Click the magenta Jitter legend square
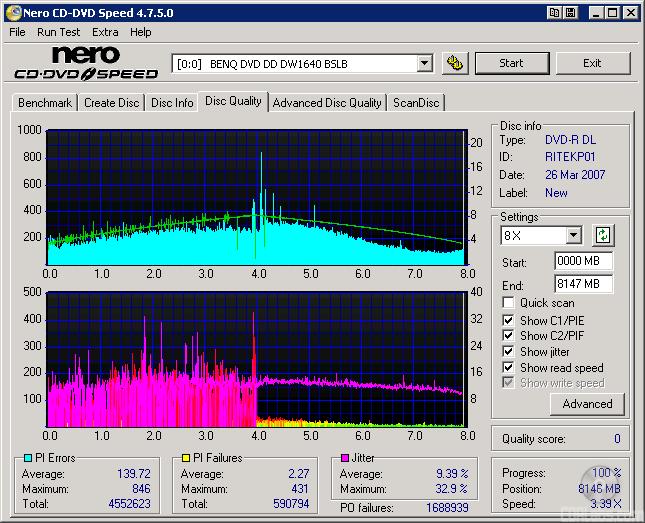Viewport: 645px width, 523px height. [344, 459]
